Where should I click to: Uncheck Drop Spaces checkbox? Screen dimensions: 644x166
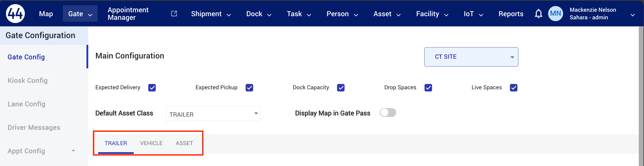point(428,88)
